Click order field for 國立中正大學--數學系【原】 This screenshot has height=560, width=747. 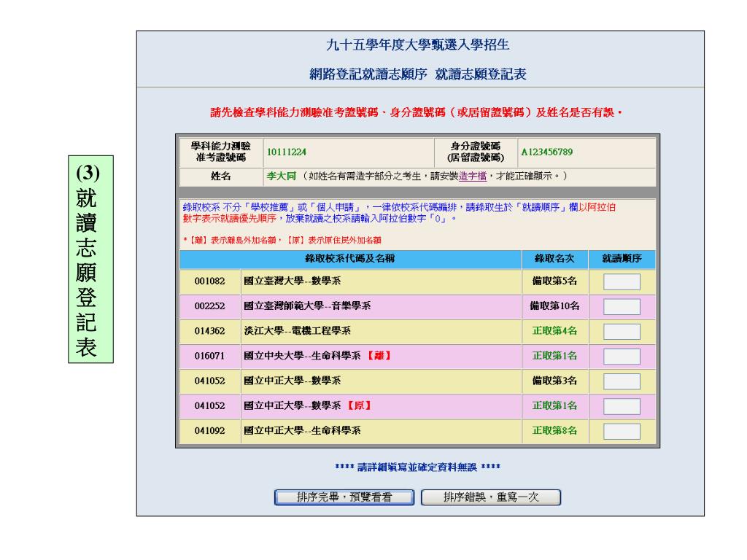tap(622, 406)
